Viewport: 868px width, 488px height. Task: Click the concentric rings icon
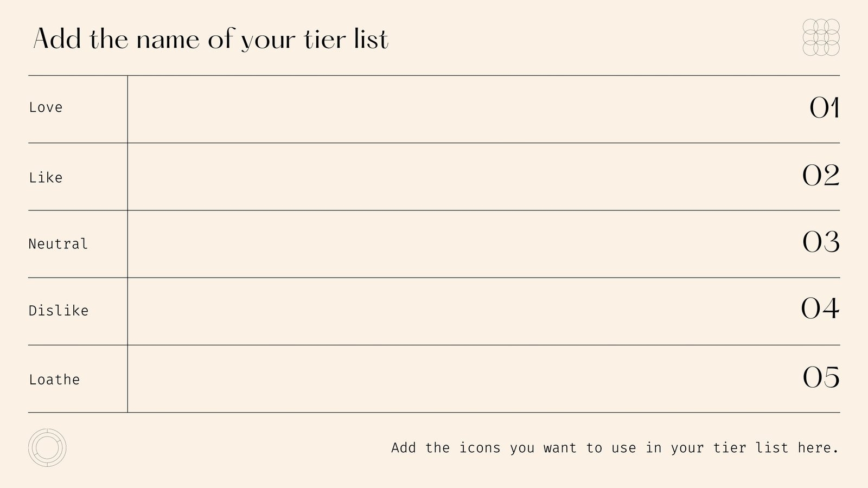[47, 448]
